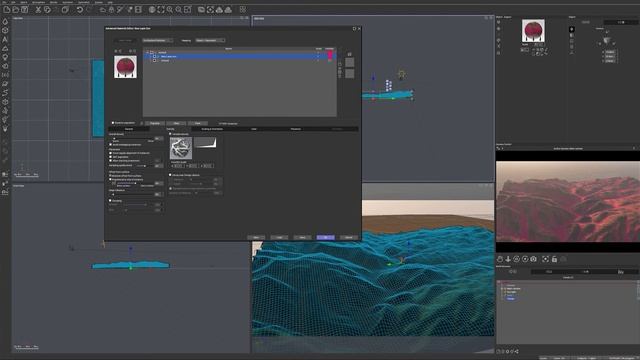The width and height of the screenshot is (640, 360).
Task: Toggle checkbox of highlighted blue layer row
Action: click(x=154, y=56)
